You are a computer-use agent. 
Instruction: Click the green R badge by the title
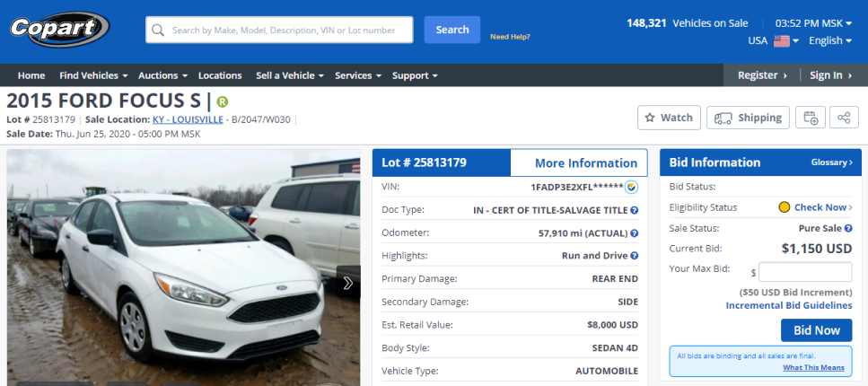coord(223,101)
